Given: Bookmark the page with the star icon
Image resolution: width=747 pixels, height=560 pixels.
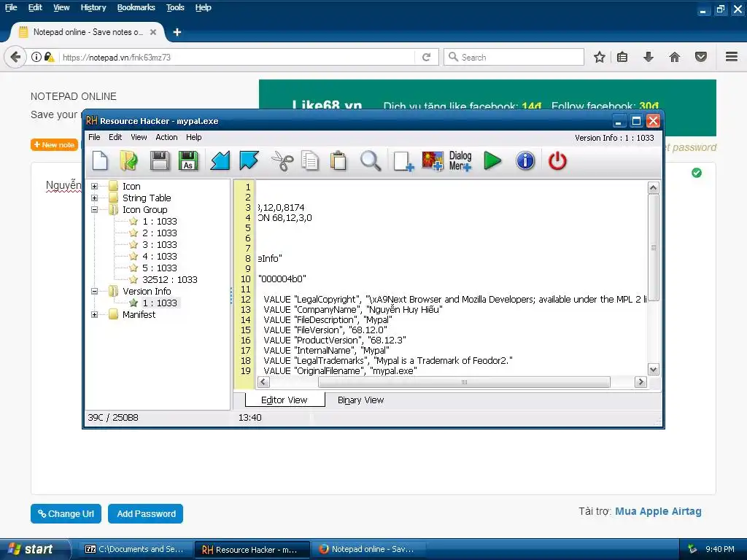Looking at the screenshot, I should [x=600, y=57].
